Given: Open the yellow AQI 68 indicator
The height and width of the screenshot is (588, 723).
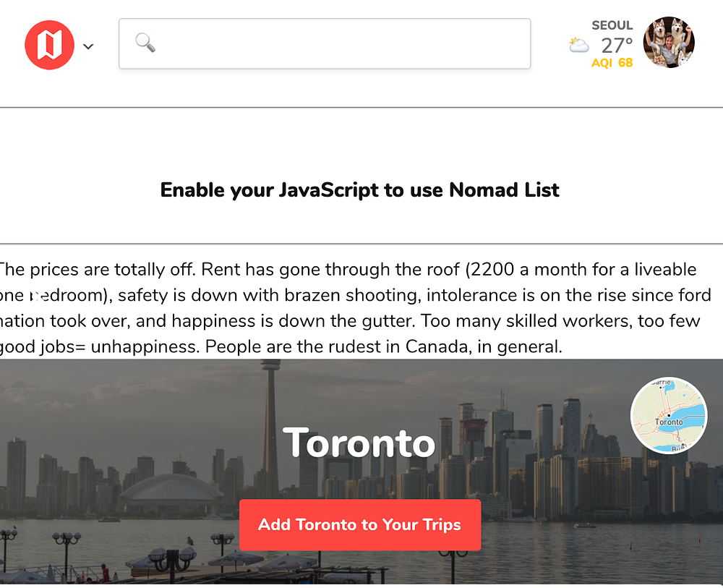Looking at the screenshot, I should click(x=612, y=63).
